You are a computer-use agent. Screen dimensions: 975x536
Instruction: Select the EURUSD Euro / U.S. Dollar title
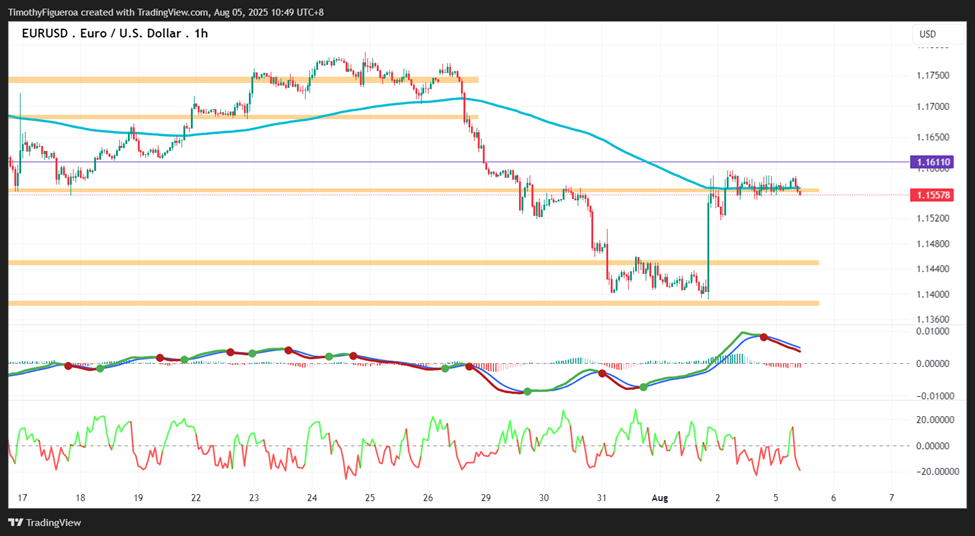(114, 34)
